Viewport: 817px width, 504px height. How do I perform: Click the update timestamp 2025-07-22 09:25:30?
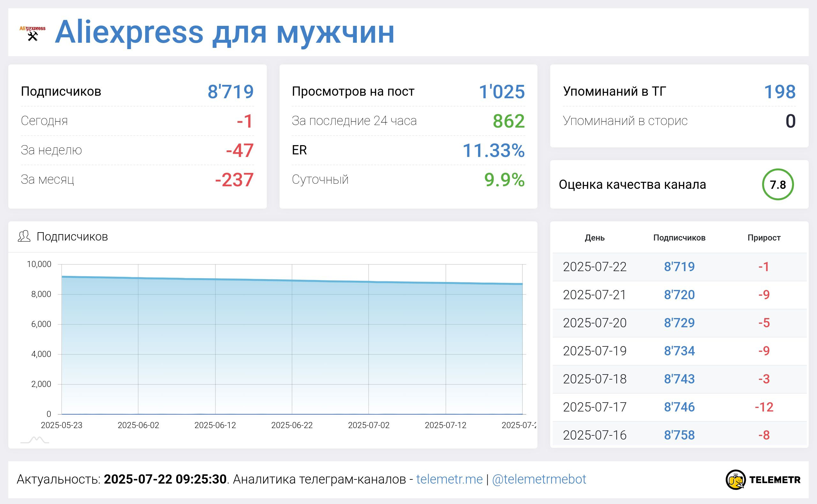[x=165, y=479]
